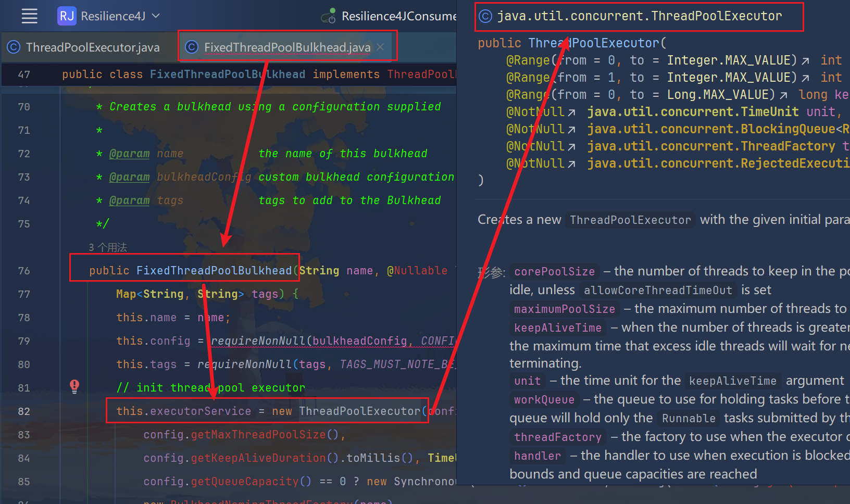Click '@param name' javadoc tag
The height and width of the screenshot is (504, 850).
coord(146,154)
